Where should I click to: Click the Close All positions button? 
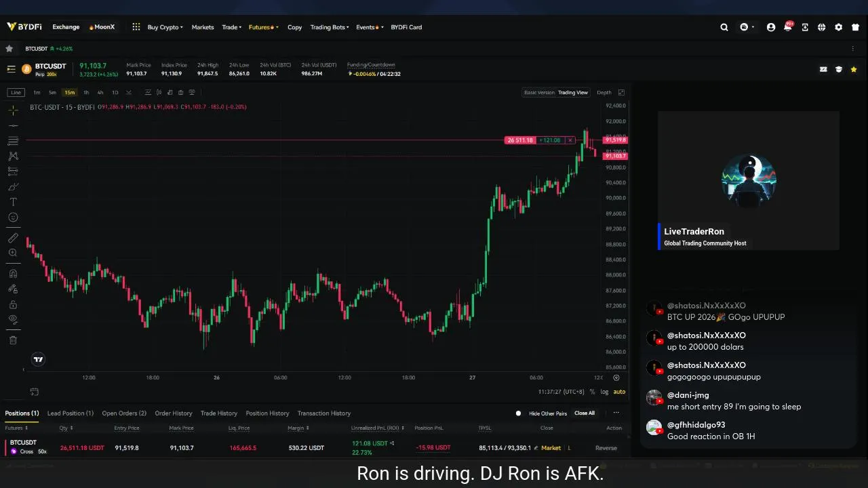point(585,413)
